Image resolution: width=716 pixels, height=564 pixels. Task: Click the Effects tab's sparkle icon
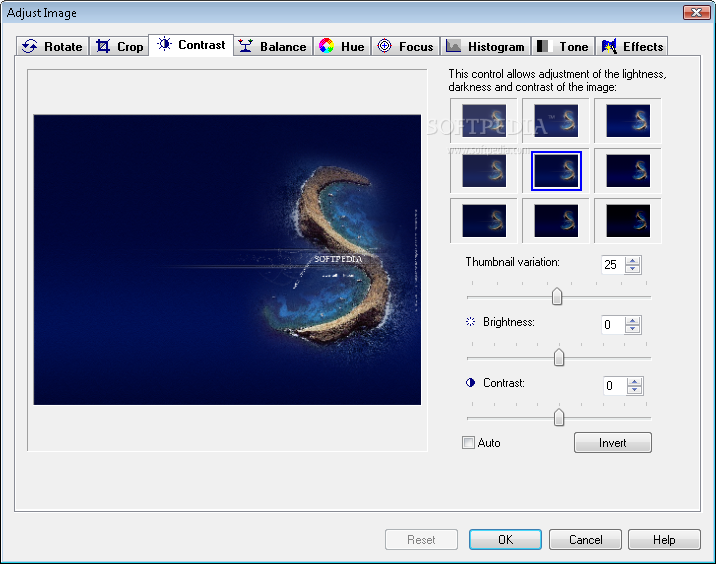(x=609, y=46)
